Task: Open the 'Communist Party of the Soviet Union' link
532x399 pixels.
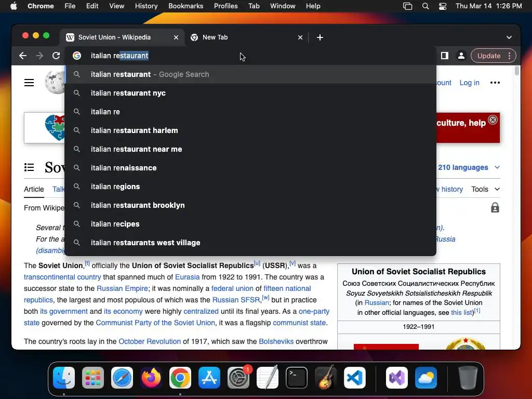Action: pyautogui.click(x=155, y=323)
